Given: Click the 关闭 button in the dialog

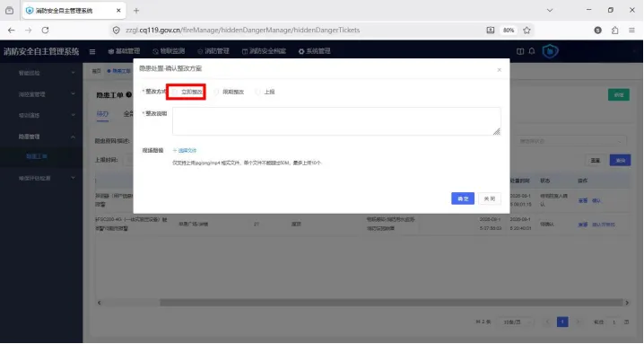Looking at the screenshot, I should click(489, 198).
